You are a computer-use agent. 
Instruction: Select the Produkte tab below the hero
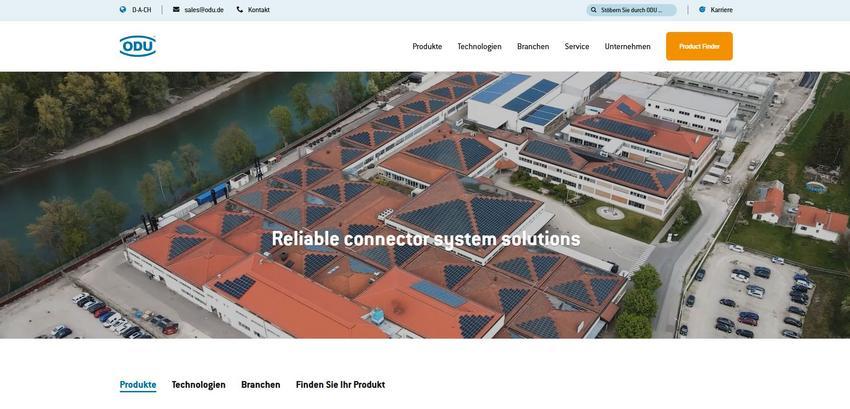138,385
